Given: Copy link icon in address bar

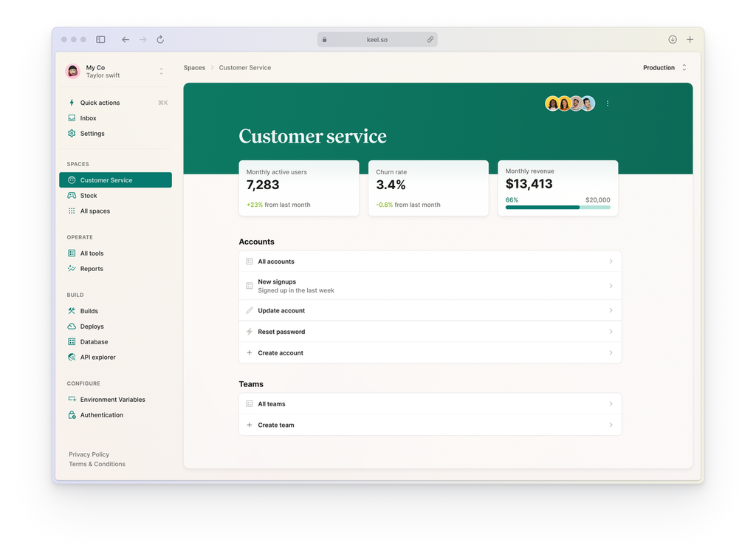Looking at the screenshot, I should click(430, 40).
